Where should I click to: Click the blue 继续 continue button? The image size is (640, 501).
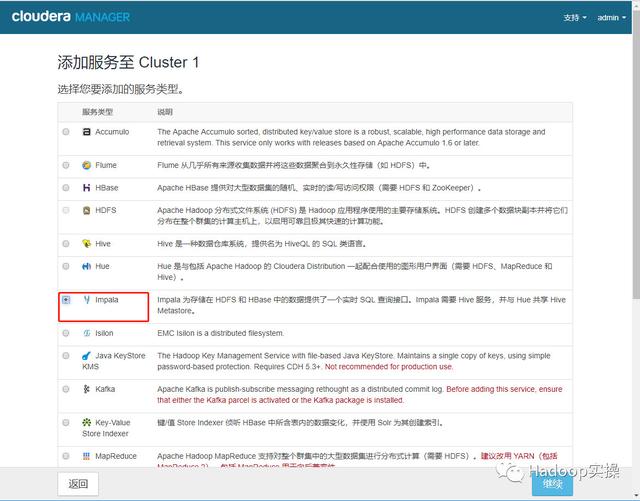[552, 484]
